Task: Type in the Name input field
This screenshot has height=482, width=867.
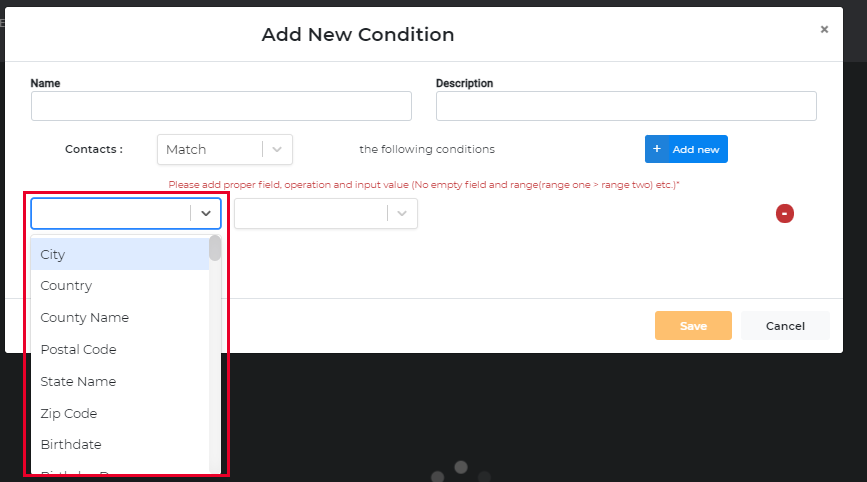Action: (221, 106)
